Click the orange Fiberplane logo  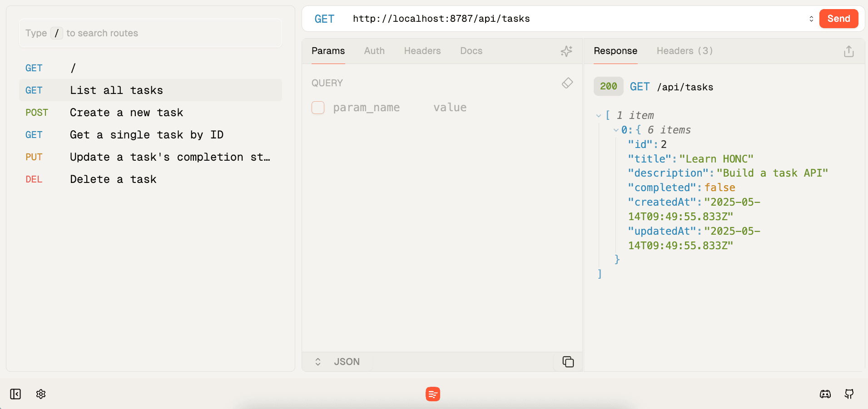pos(432,394)
